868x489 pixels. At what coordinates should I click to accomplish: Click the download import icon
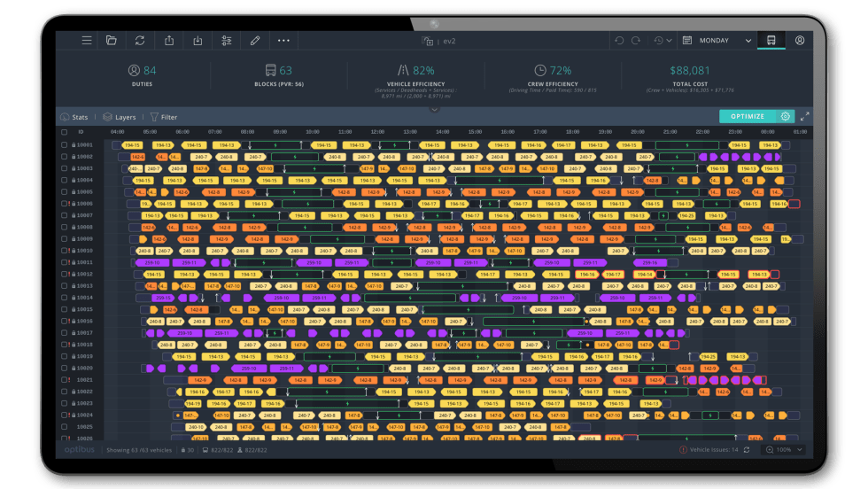198,41
